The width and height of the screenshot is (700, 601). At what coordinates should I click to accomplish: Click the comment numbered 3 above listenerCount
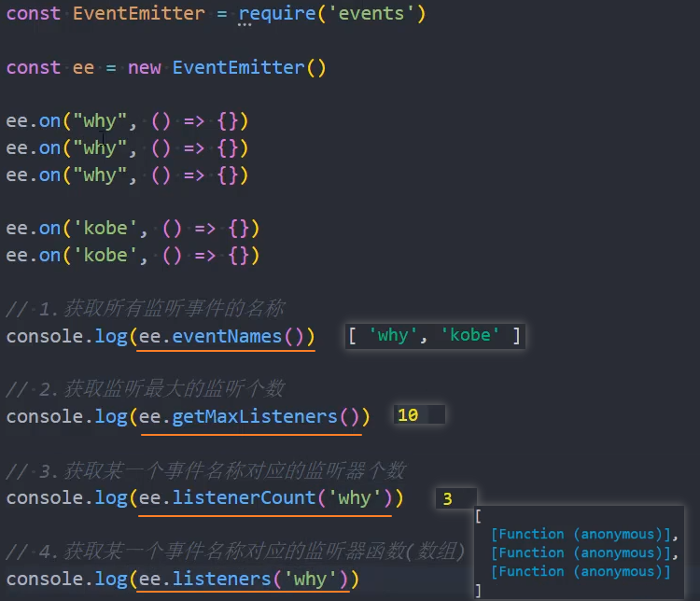point(205,470)
